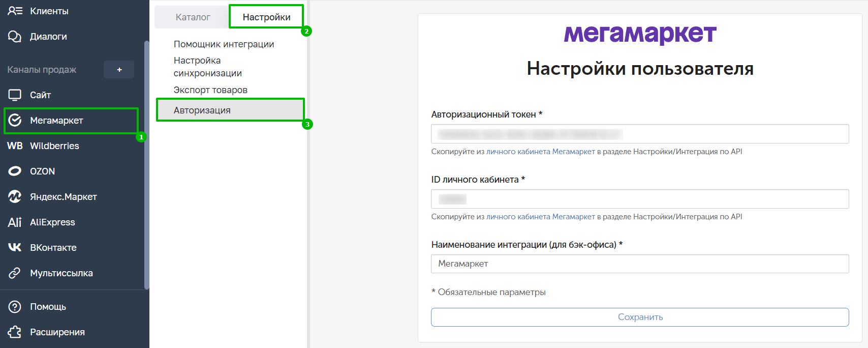This screenshot has width=868, height=348.
Task: Click the AliExpress label in sidebar
Action: pos(52,222)
